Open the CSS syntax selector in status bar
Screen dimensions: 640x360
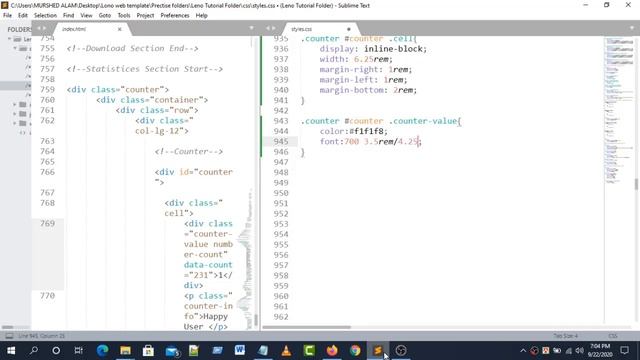pyautogui.click(x=613, y=336)
